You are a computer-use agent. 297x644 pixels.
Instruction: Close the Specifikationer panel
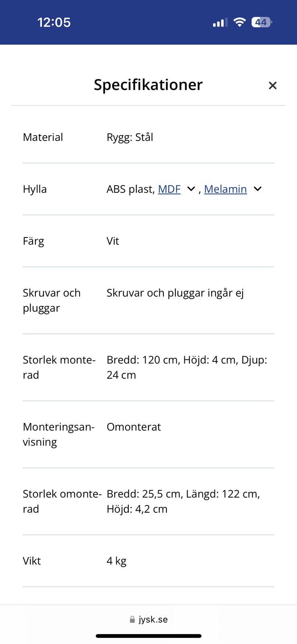pos(272,85)
